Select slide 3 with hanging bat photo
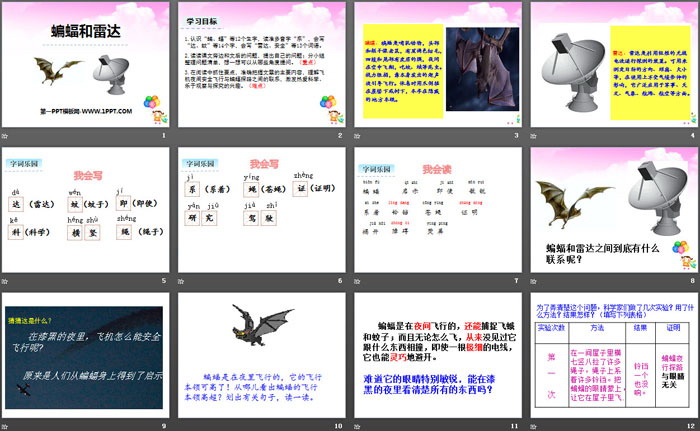Image resolution: width=700 pixels, height=431 pixels. tap(438, 64)
